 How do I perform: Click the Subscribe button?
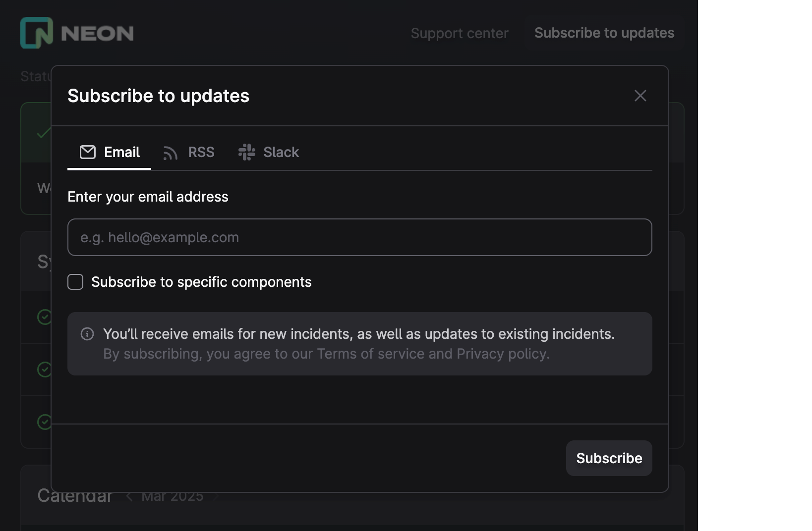coord(609,458)
